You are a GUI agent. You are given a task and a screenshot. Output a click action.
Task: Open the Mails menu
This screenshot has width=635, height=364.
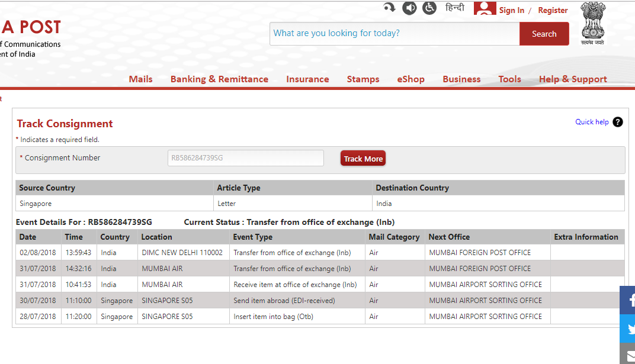click(x=140, y=79)
